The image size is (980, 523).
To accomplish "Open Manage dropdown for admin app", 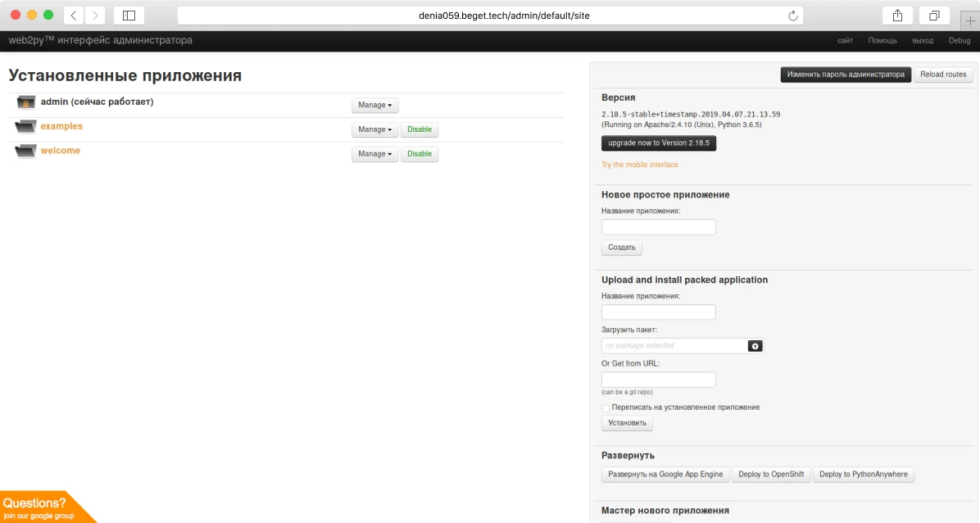I will pyautogui.click(x=374, y=105).
